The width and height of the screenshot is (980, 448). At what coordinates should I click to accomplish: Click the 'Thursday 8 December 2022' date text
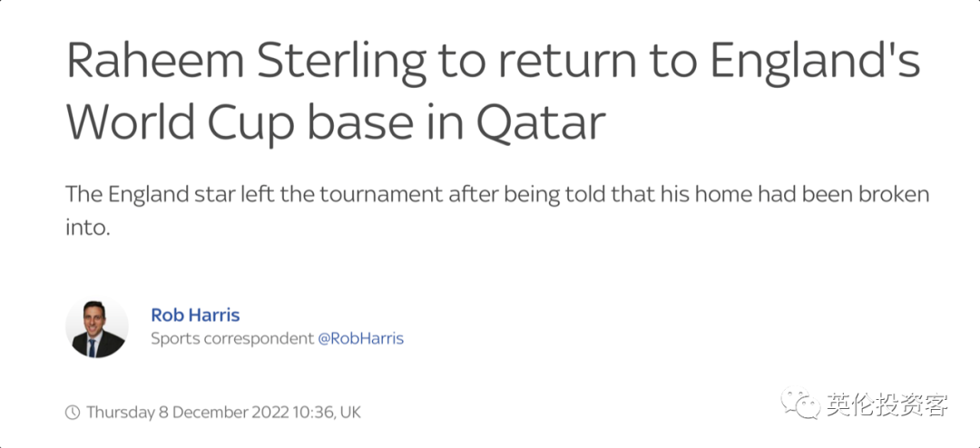(x=188, y=413)
